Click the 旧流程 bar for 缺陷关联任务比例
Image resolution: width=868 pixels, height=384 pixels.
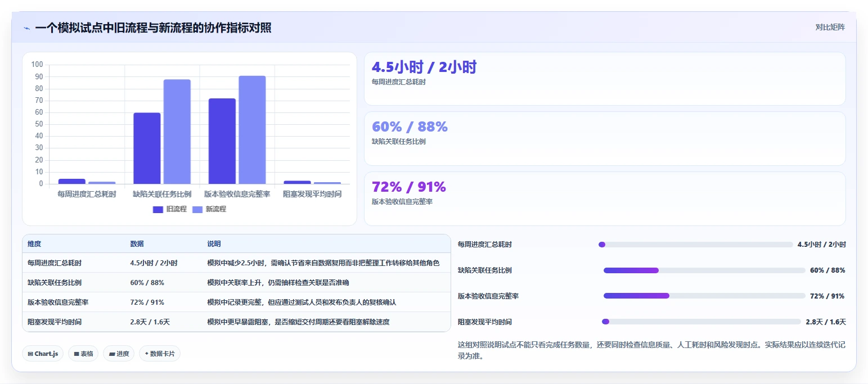click(147, 148)
